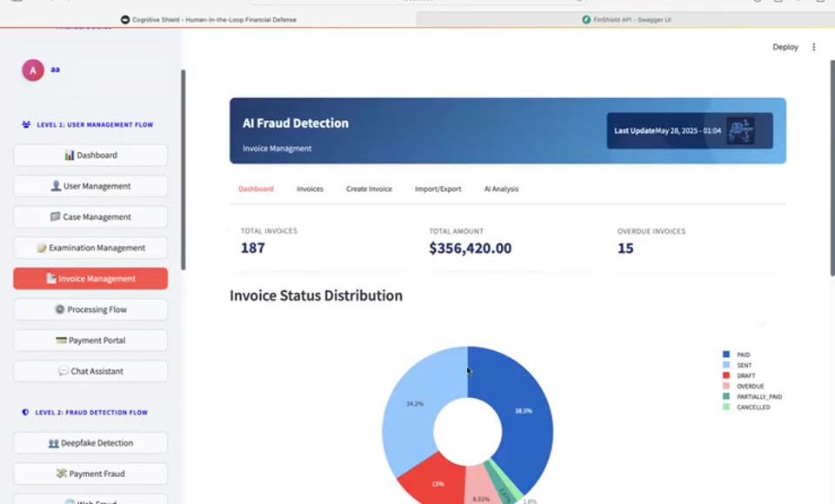Switch to the AI Analysis tab

[501, 189]
